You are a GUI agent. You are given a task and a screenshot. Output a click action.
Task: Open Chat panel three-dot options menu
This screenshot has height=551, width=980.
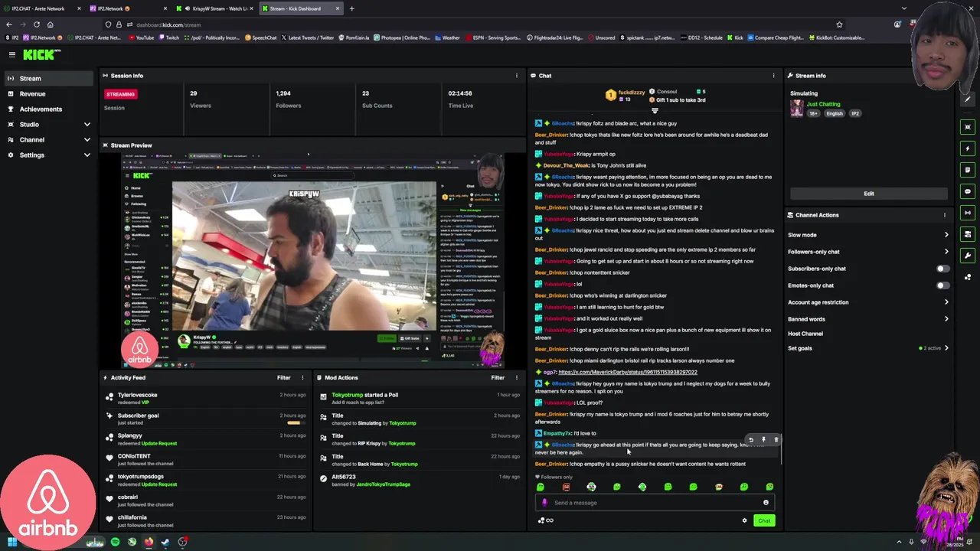coord(773,76)
